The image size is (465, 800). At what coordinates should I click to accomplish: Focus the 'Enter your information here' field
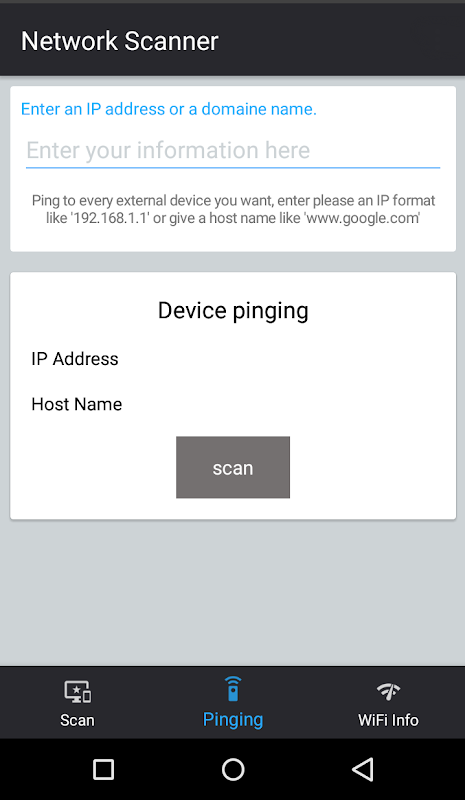pyautogui.click(x=233, y=150)
